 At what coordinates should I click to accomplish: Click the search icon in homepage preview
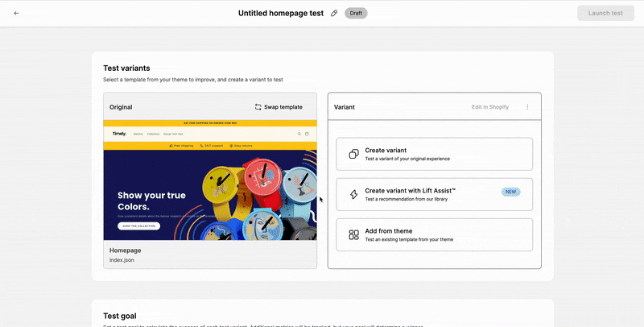[299, 134]
